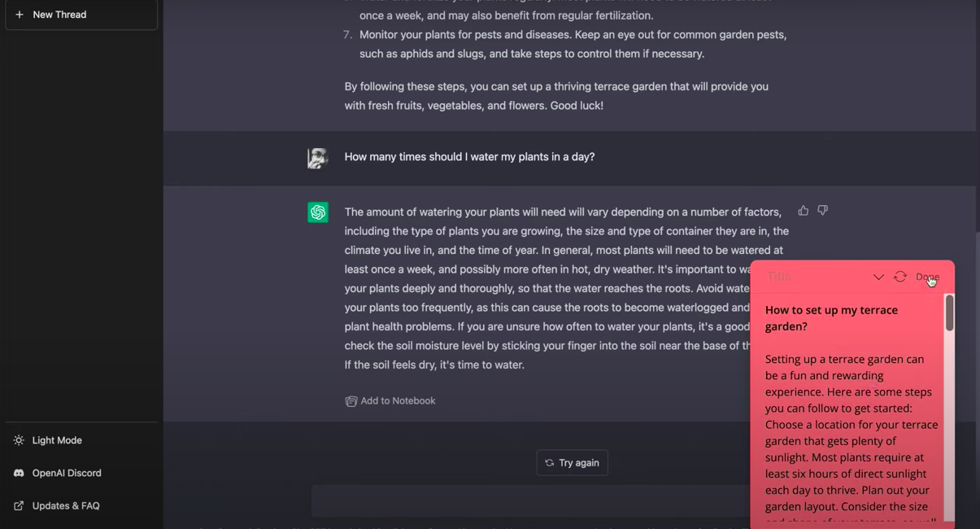Screen dimensions: 980x529
Task: Expand the chevron dropdown in the note header
Action: (878, 277)
